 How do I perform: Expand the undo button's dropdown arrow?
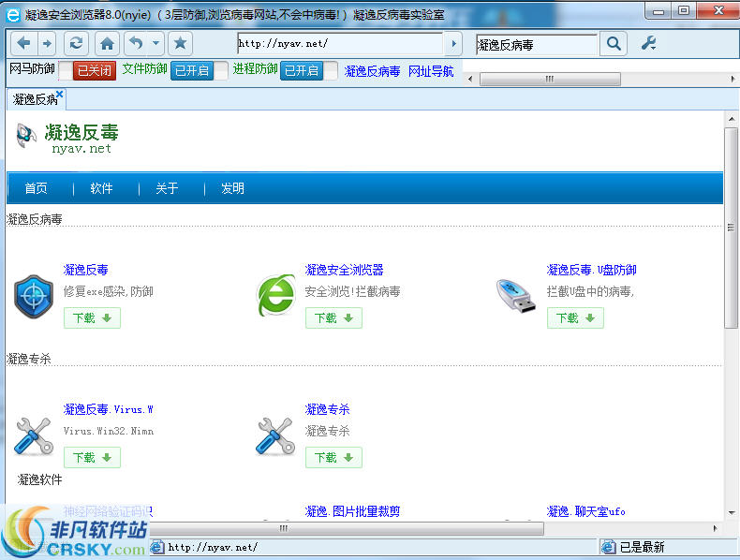click(156, 44)
